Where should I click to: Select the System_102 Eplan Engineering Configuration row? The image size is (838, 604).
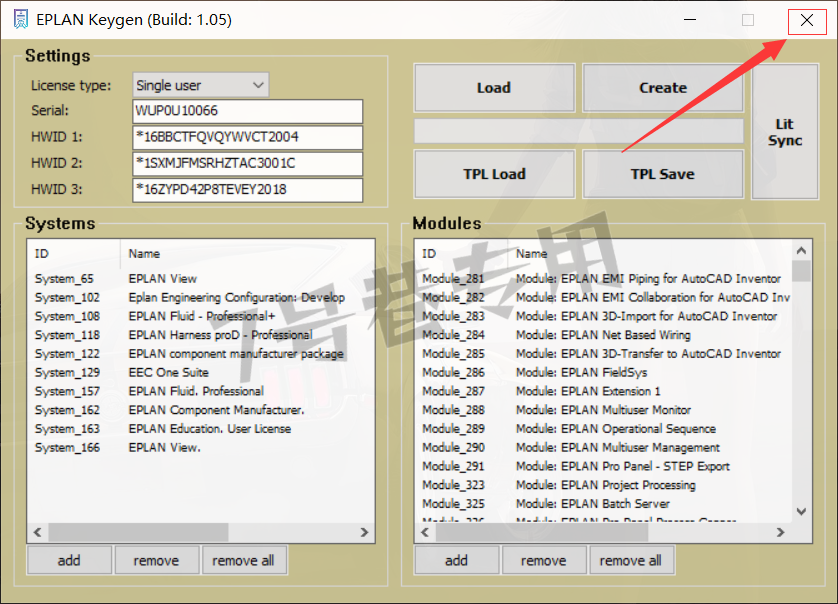tap(201, 298)
